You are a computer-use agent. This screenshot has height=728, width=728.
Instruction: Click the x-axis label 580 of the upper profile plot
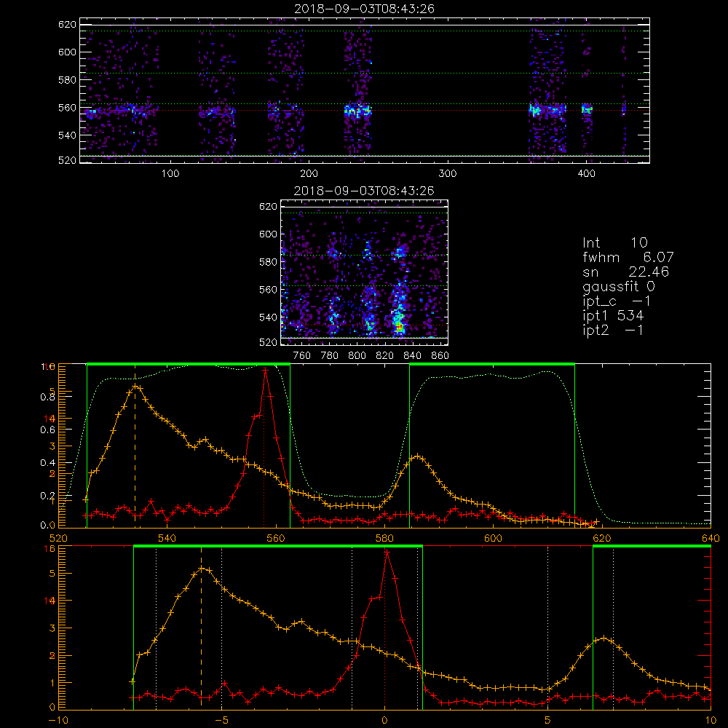pos(384,539)
